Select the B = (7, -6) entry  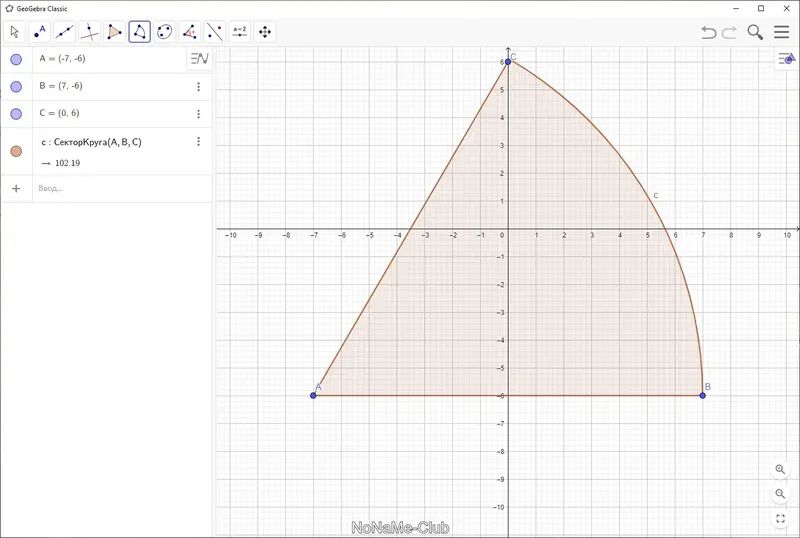[x=61, y=86]
